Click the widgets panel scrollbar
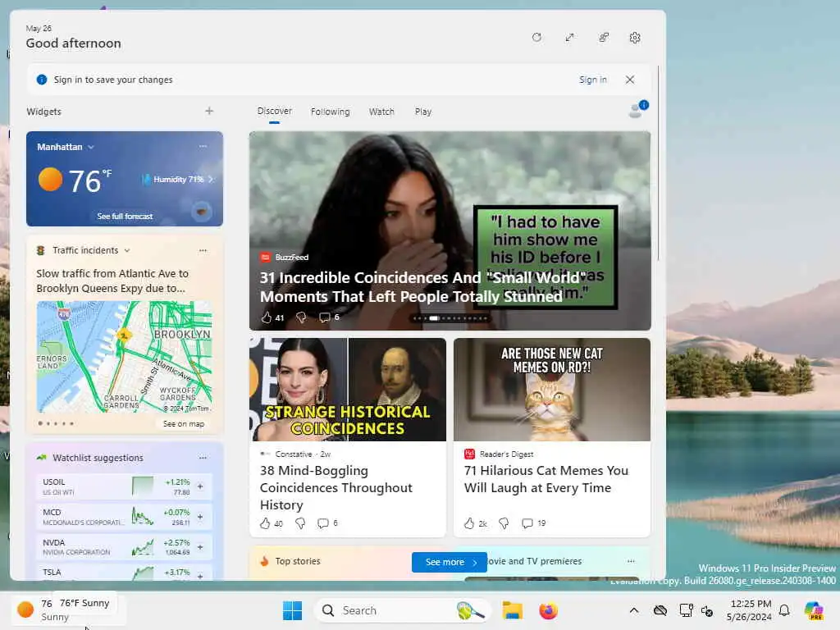This screenshot has width=840, height=630. [x=658, y=163]
